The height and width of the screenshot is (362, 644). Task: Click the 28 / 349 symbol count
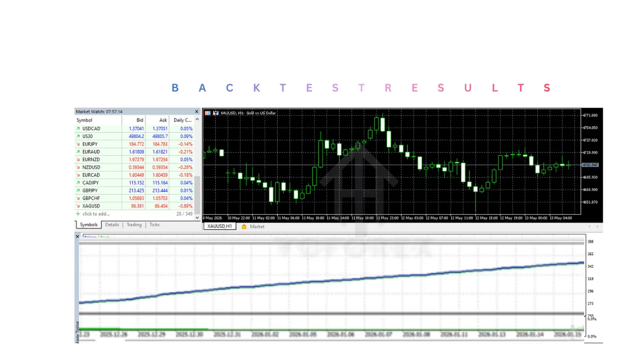click(x=184, y=214)
